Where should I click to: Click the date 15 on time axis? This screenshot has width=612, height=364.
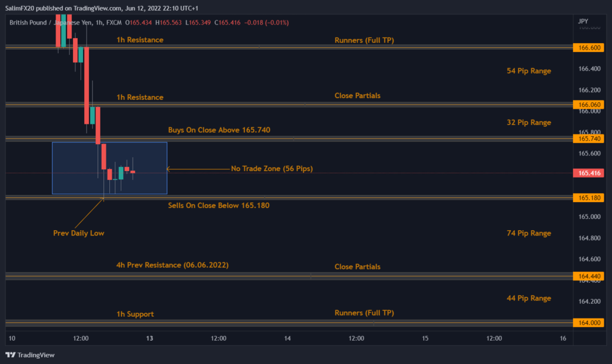(x=425, y=338)
